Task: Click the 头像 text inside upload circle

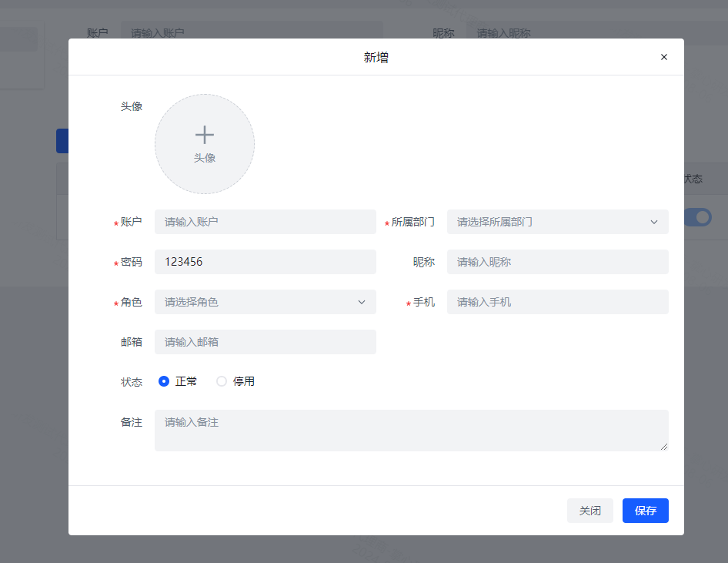Action: (x=205, y=158)
